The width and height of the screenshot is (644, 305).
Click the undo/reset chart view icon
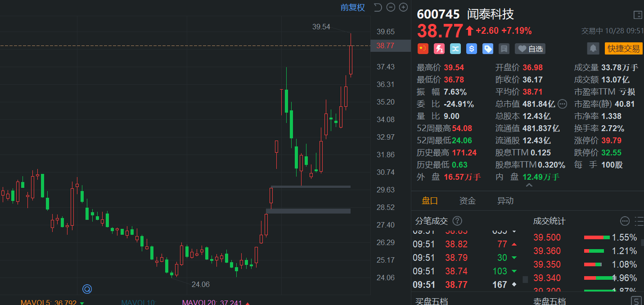pyautogui.click(x=378, y=7)
